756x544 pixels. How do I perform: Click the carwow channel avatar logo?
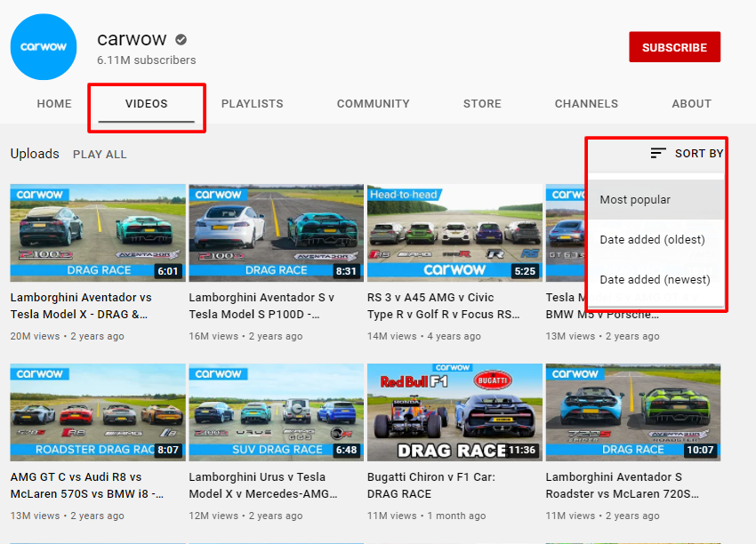click(x=44, y=47)
